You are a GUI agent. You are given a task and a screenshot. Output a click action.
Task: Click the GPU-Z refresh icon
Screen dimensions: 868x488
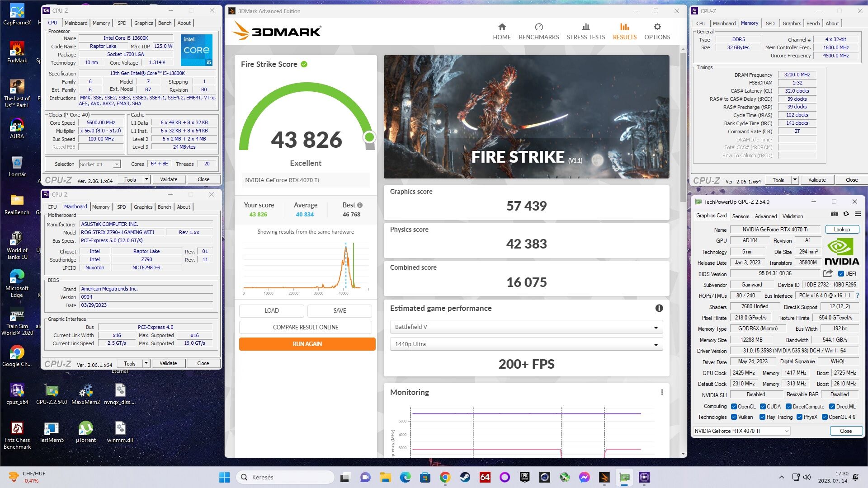coord(846,214)
